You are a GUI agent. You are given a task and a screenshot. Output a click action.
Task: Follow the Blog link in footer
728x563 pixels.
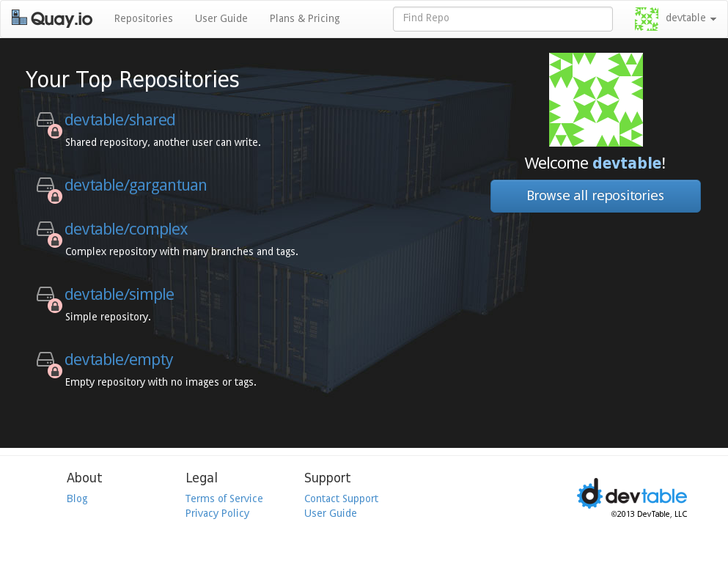click(77, 498)
